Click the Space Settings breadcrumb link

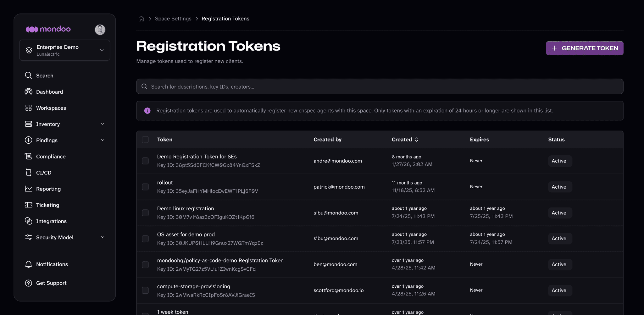point(173,19)
